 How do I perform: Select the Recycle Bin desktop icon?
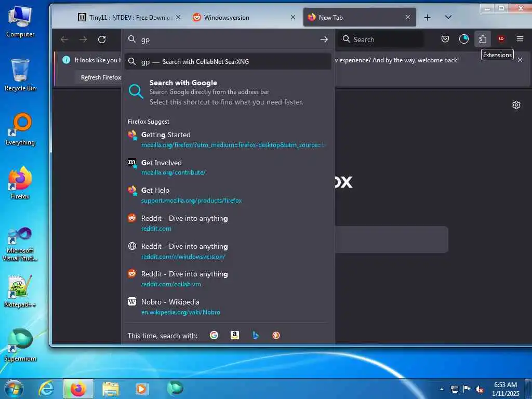click(x=20, y=75)
